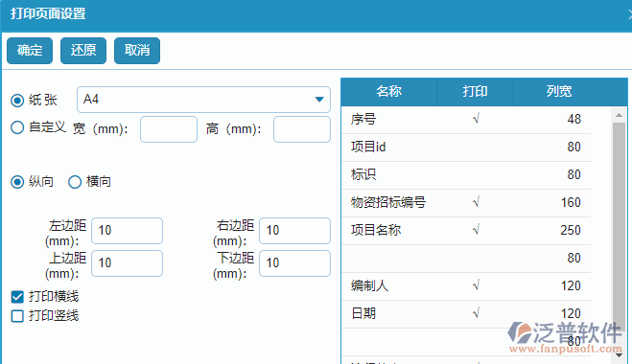Toggle print checkmark for 项目名称 row
Screen dimensions: 632x364
[x=476, y=230]
